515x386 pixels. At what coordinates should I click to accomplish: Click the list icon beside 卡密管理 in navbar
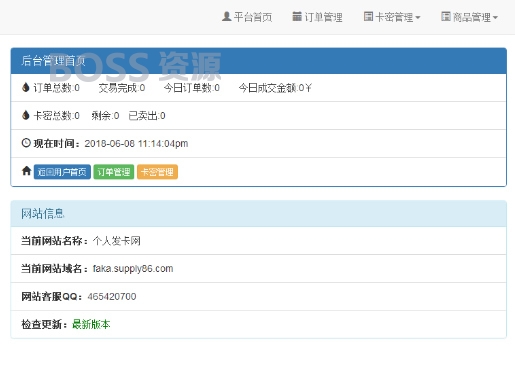[x=368, y=16]
